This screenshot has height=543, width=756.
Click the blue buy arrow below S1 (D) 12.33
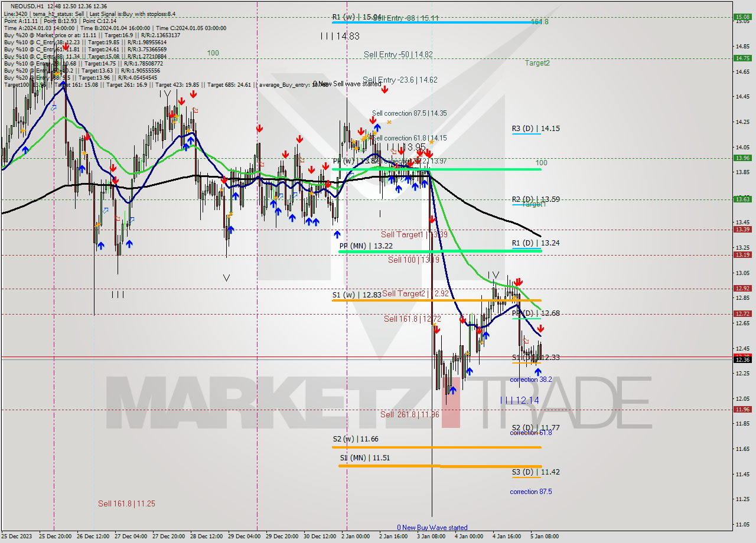click(537, 372)
